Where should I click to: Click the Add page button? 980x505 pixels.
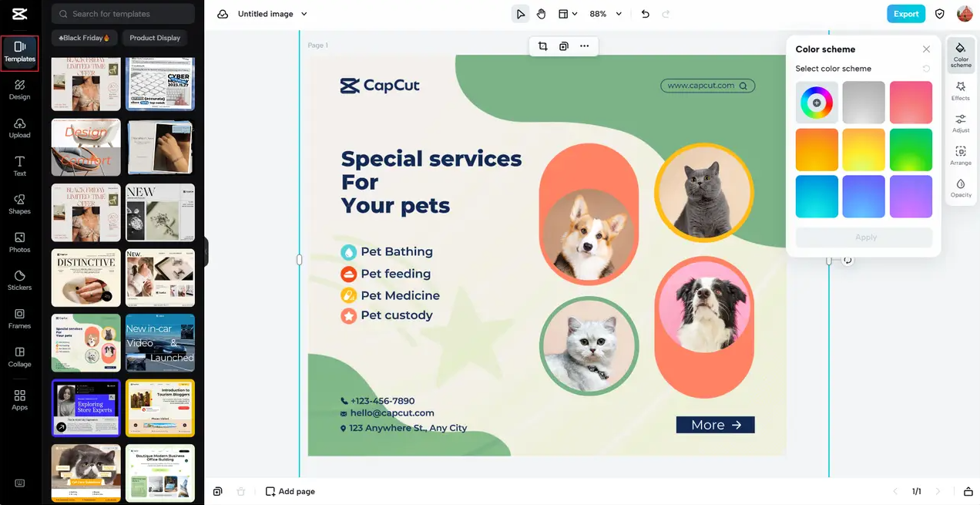click(x=290, y=491)
